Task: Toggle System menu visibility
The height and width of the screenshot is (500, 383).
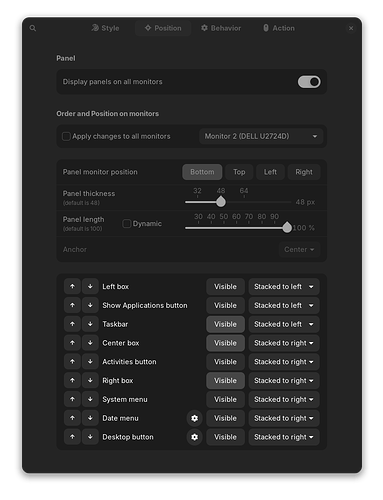Action: tap(225, 399)
